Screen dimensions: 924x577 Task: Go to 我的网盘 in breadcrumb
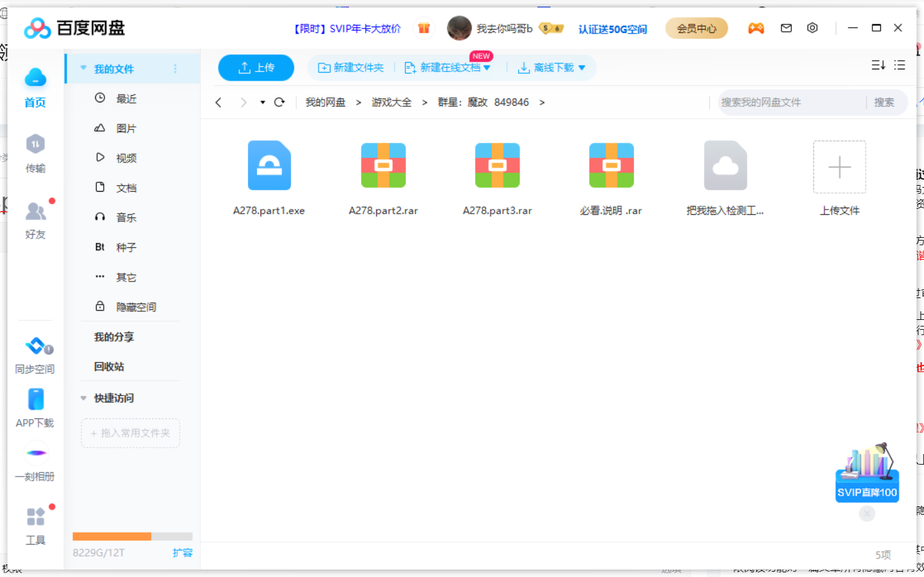325,102
